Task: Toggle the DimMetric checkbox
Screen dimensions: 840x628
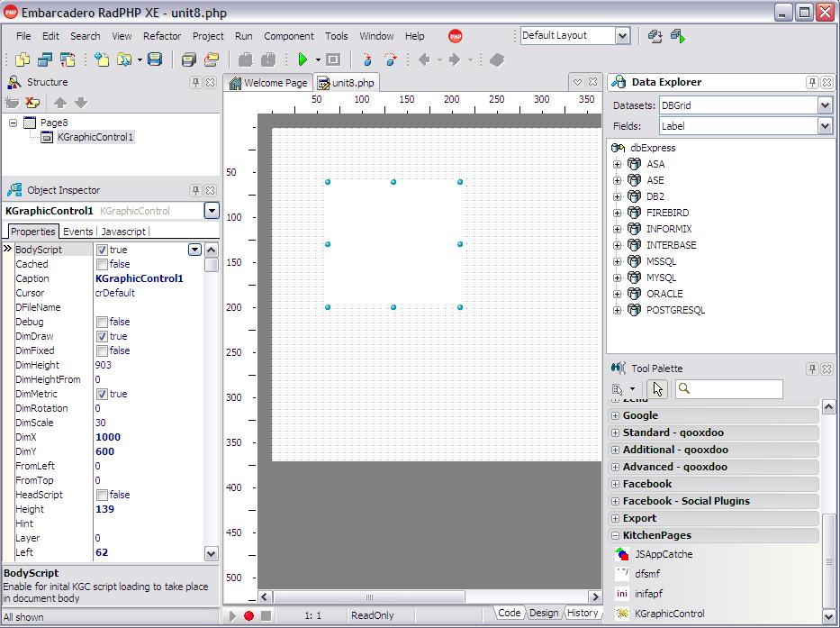Action: 102,394
